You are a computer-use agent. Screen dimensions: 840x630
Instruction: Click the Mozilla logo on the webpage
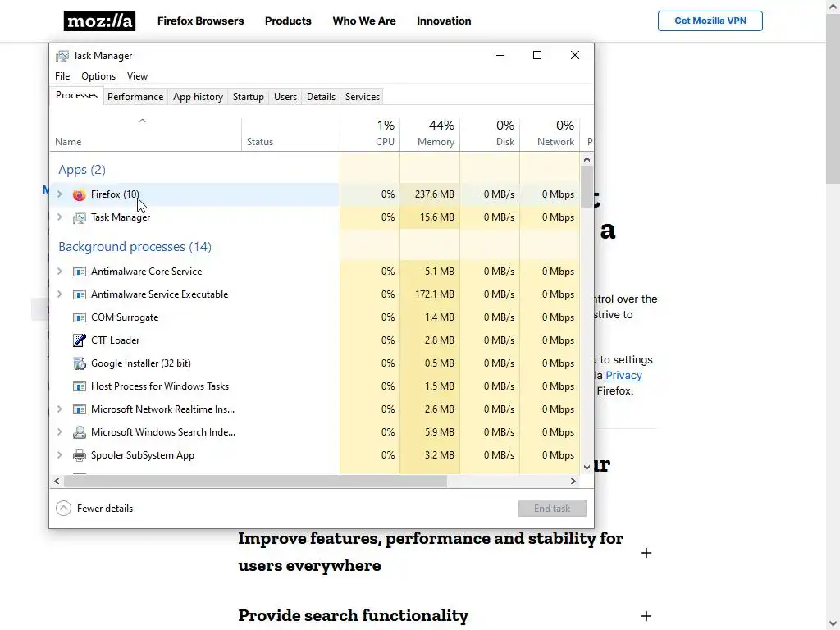point(99,21)
